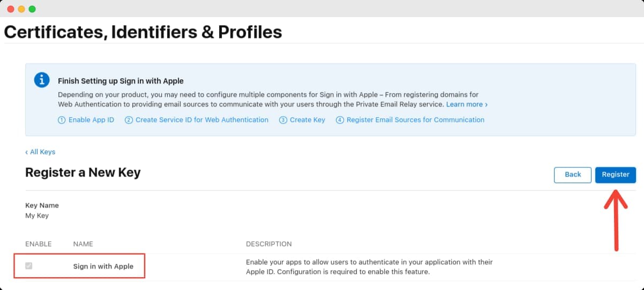This screenshot has height=290, width=644.
Task: Select the Sign in with Apple name label
Action: pos(103,266)
